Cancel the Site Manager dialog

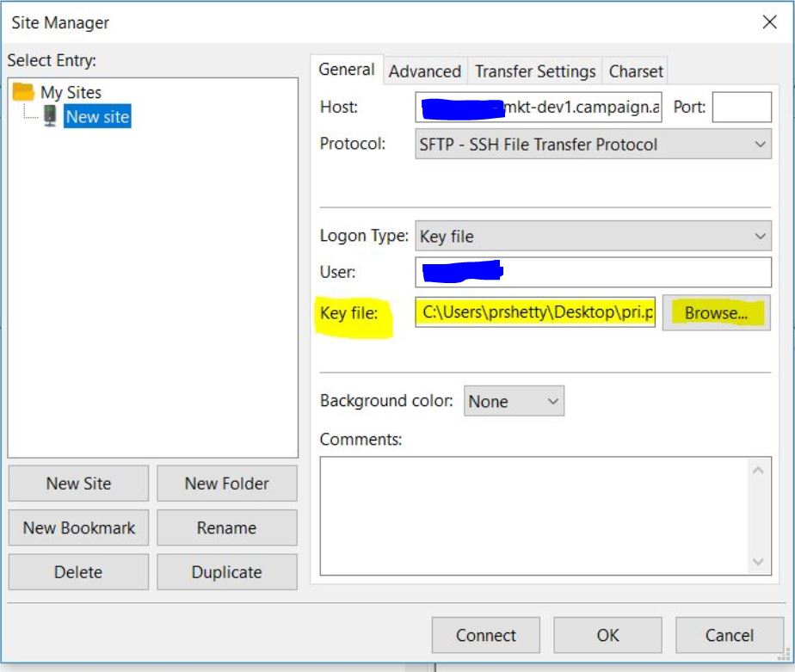(x=729, y=635)
